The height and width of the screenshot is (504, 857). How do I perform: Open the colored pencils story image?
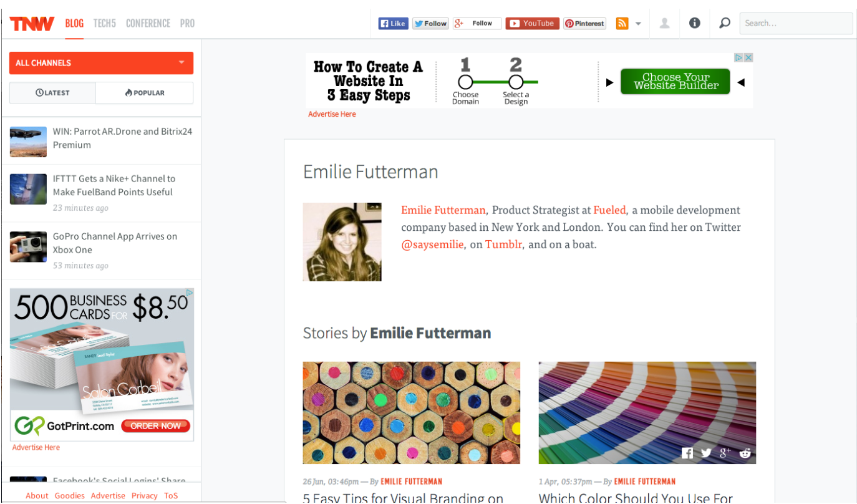tap(411, 412)
